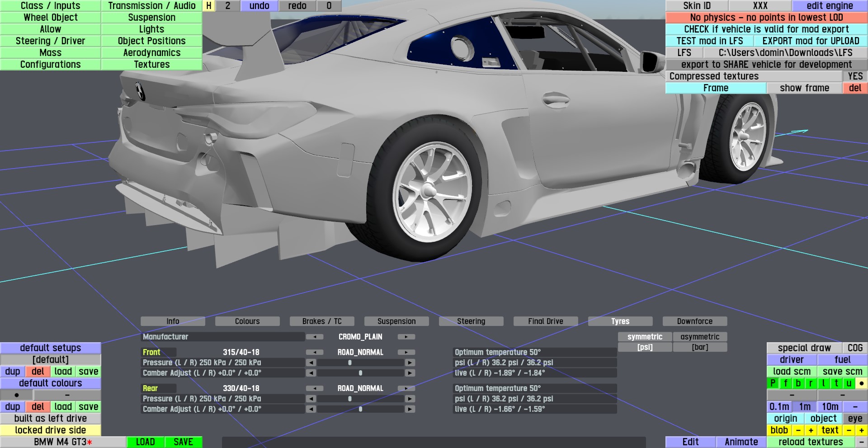Open the Aerodynamics menu
This screenshot has height=448, width=868.
click(x=152, y=53)
